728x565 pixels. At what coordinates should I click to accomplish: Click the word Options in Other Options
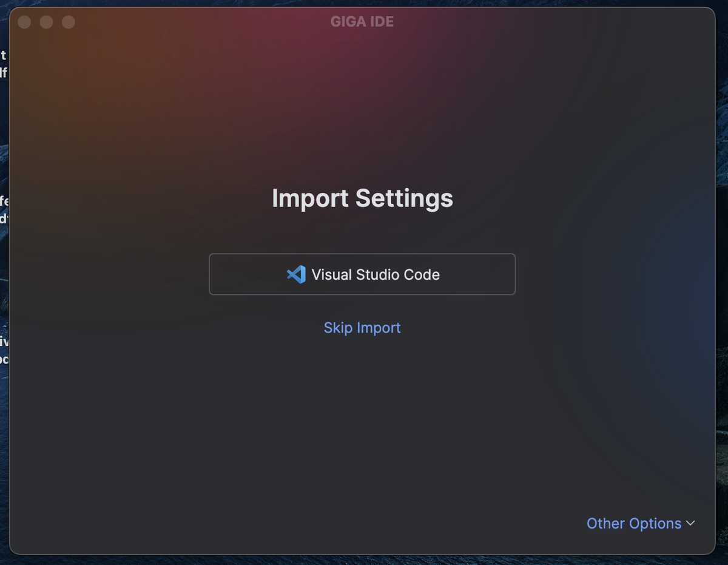point(655,523)
